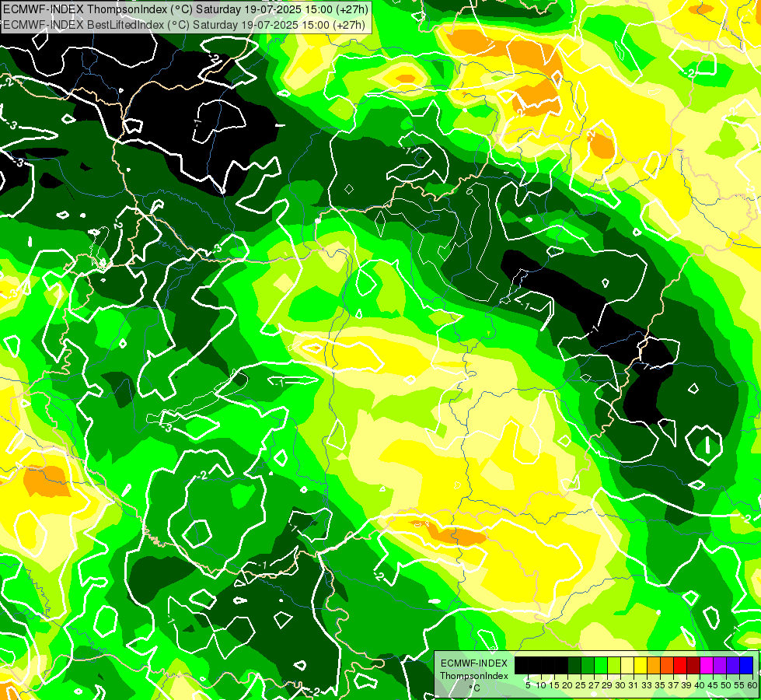Screen dimensions: 761x700
Task: Select the medium green 25–27 legend swatch
Action: click(x=587, y=665)
